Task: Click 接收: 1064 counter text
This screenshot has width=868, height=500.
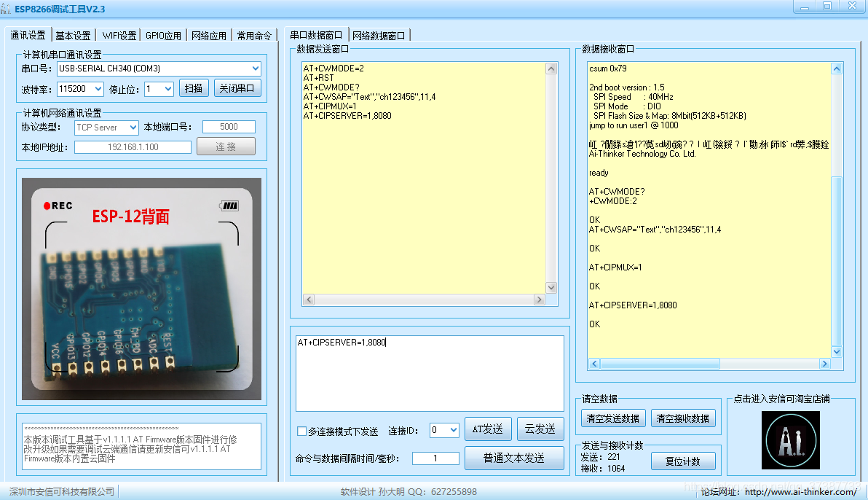Action: pos(602,469)
